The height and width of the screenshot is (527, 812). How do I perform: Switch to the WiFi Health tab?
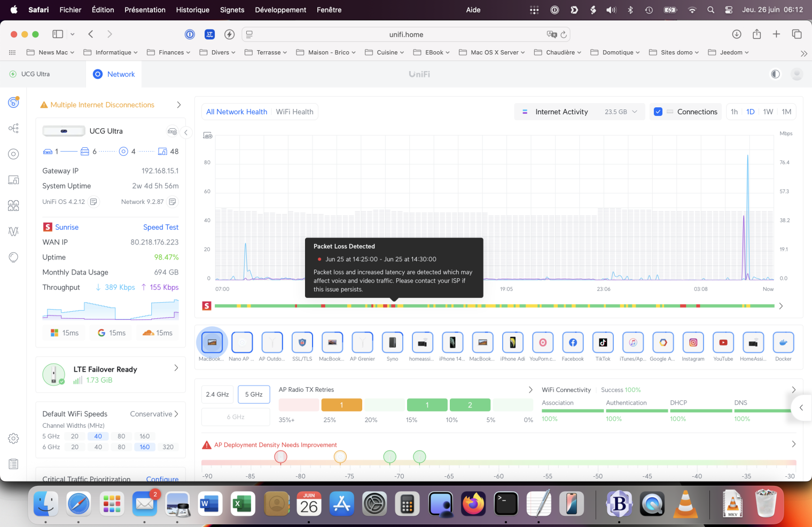[294, 112]
